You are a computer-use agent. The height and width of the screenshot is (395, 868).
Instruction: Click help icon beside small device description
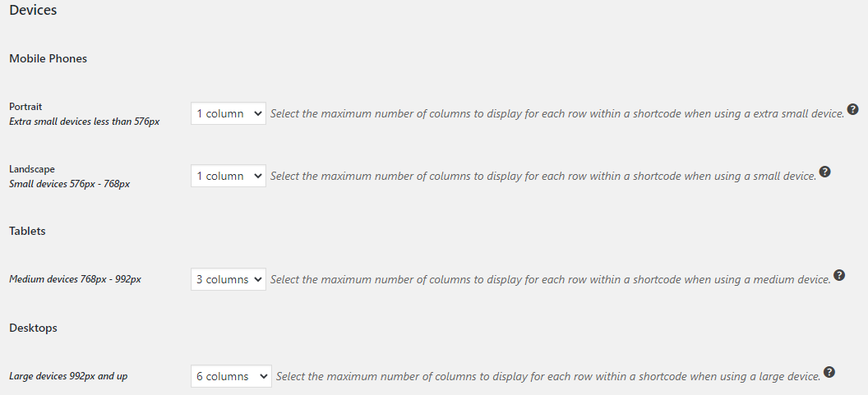[824, 172]
